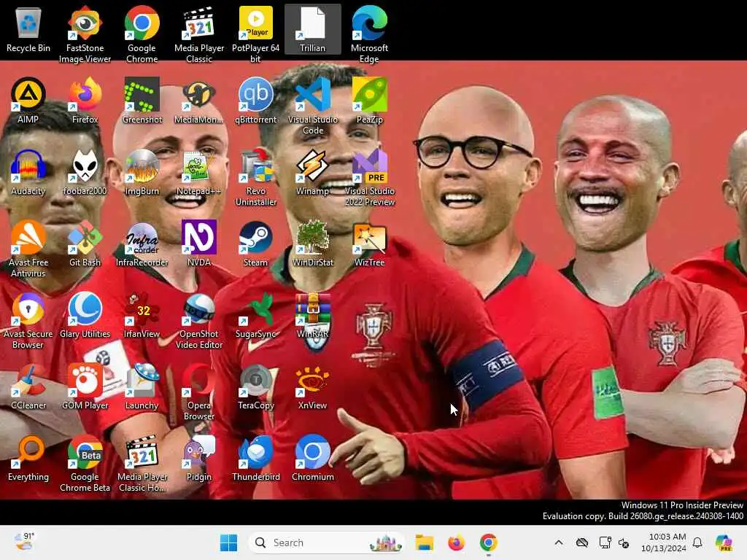Select the SugarSync desktop icon

point(256,315)
